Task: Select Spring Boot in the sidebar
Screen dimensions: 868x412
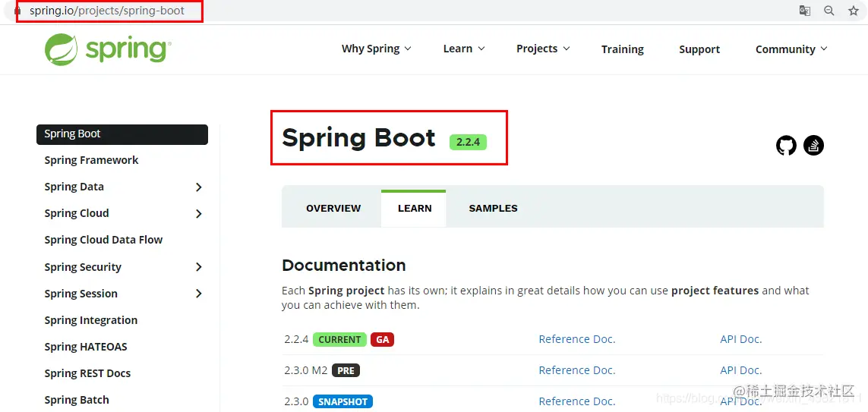Action: click(x=122, y=134)
